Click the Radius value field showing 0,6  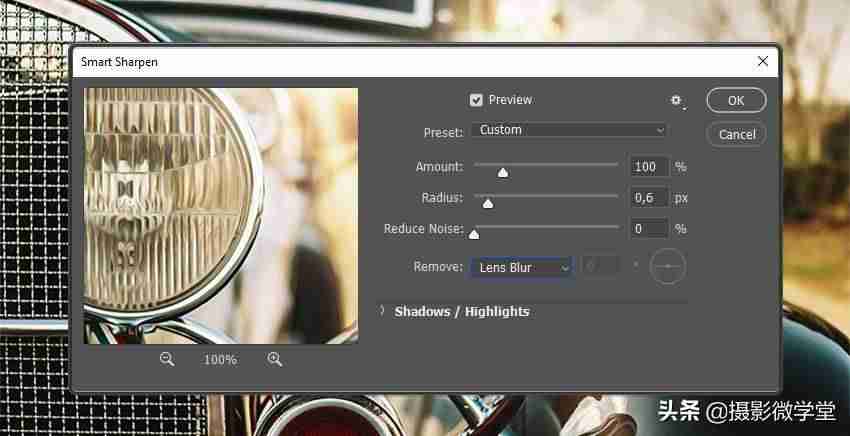(649, 197)
